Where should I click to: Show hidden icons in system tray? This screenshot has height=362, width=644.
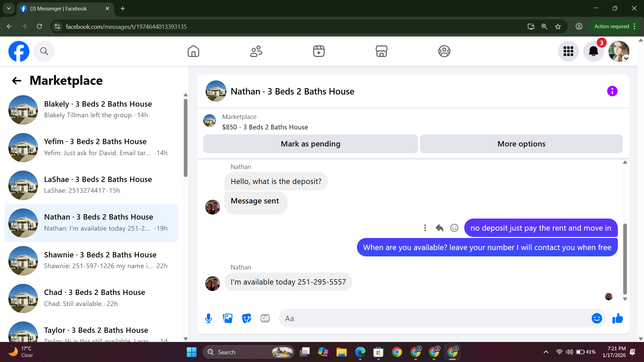(546, 352)
